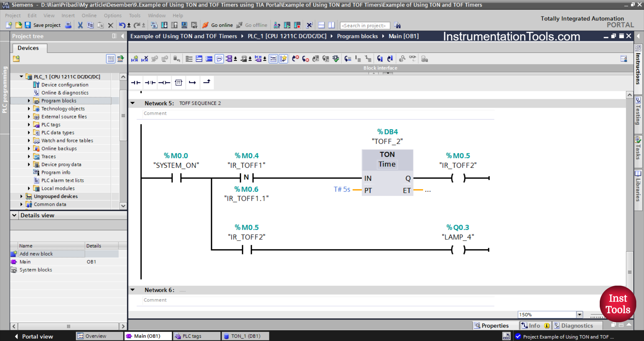This screenshot has width=644, height=341.
Task: Insert an empty box instruction
Action: (x=178, y=83)
